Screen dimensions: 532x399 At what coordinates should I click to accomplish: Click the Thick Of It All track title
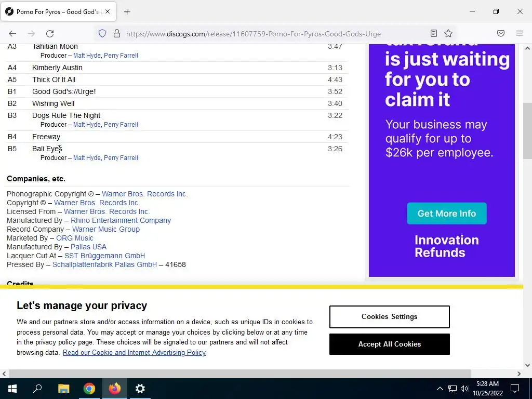coord(54,79)
